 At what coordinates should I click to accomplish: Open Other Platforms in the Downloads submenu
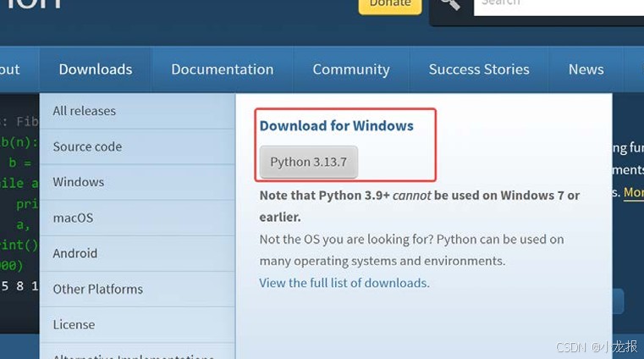pyautogui.click(x=98, y=289)
